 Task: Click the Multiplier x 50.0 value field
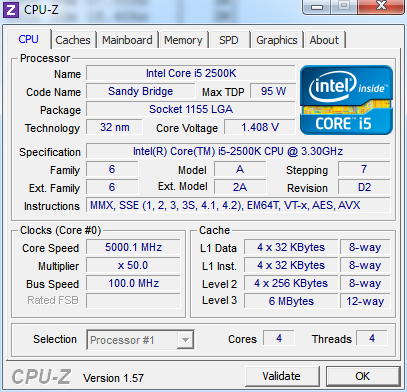[133, 265]
